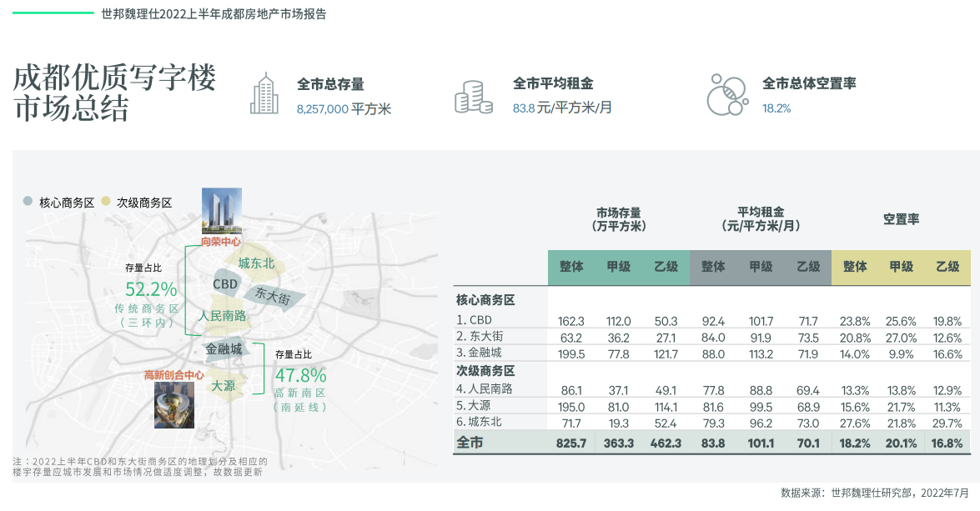Click the 8,257,000 total stock value
The width and height of the screenshot is (980, 511).
(x=322, y=108)
